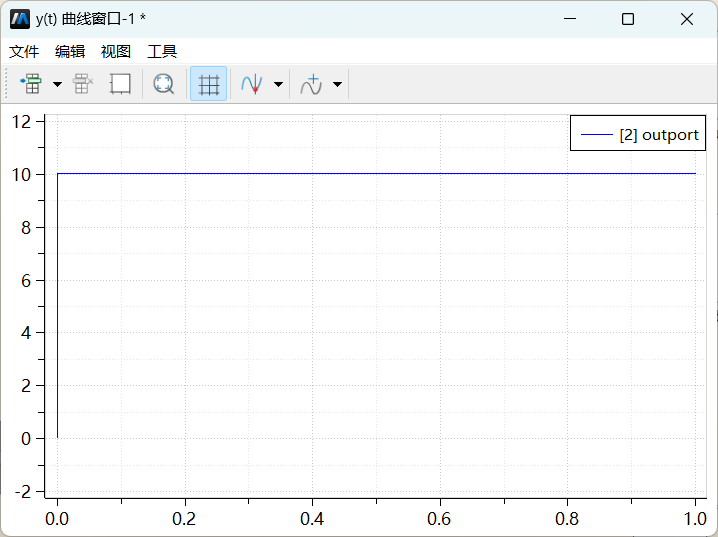The width and height of the screenshot is (718, 537).
Task: Click the zoom to fit magnifier icon
Action: [x=163, y=84]
